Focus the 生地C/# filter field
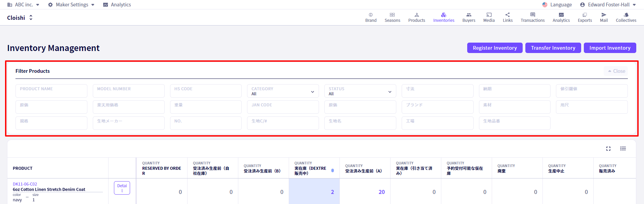Viewport: 644px width, 204px height. (x=283, y=123)
